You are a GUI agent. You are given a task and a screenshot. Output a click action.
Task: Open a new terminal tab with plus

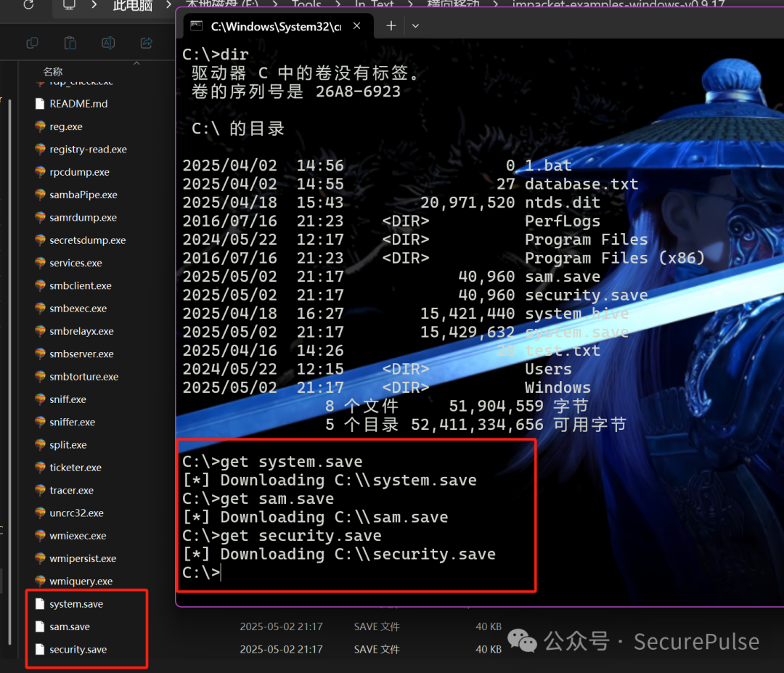[x=391, y=25]
